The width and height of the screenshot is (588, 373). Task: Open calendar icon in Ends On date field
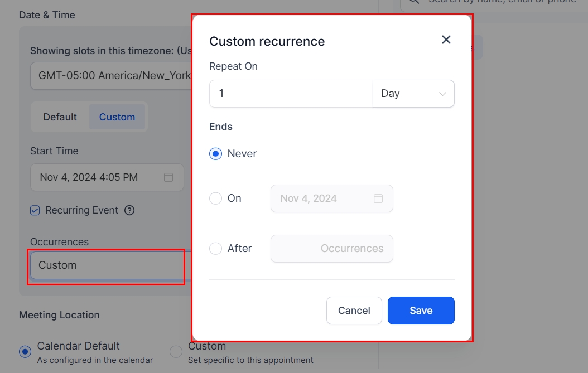(x=378, y=198)
